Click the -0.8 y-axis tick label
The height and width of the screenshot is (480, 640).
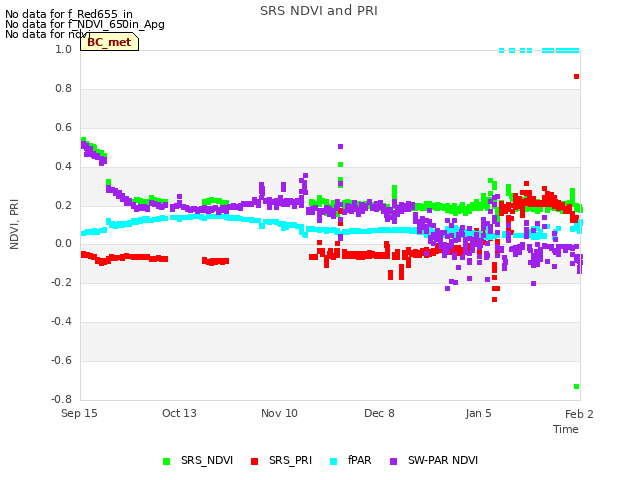coord(61,399)
